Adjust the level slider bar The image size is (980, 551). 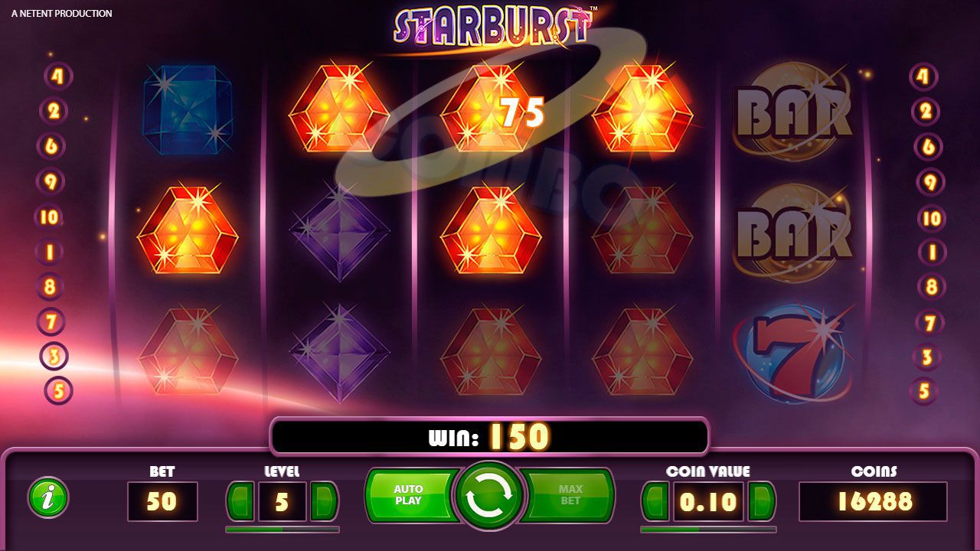pyautogui.click(x=283, y=529)
